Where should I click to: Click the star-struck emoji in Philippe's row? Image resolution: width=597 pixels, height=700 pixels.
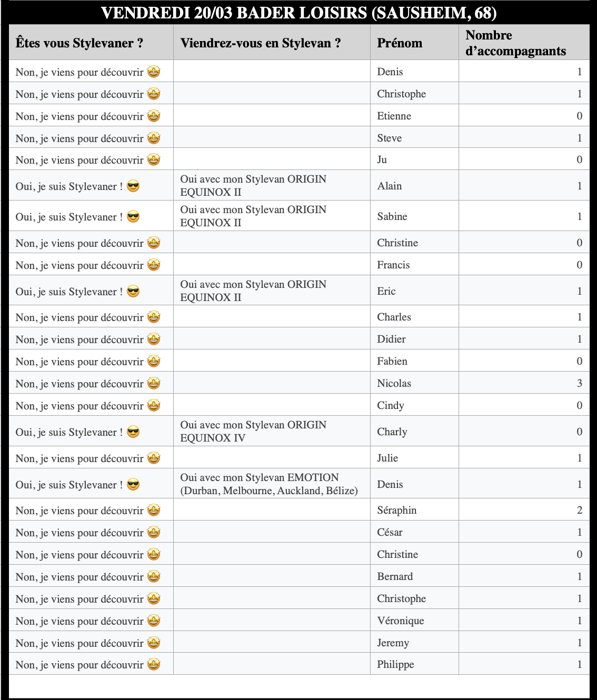click(153, 665)
